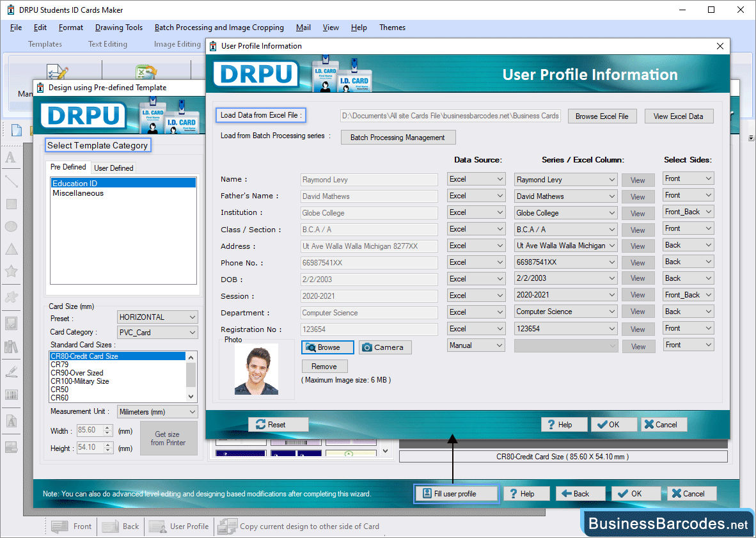Click Batch Processing Management button
The image size is (756, 538).
tap(398, 138)
